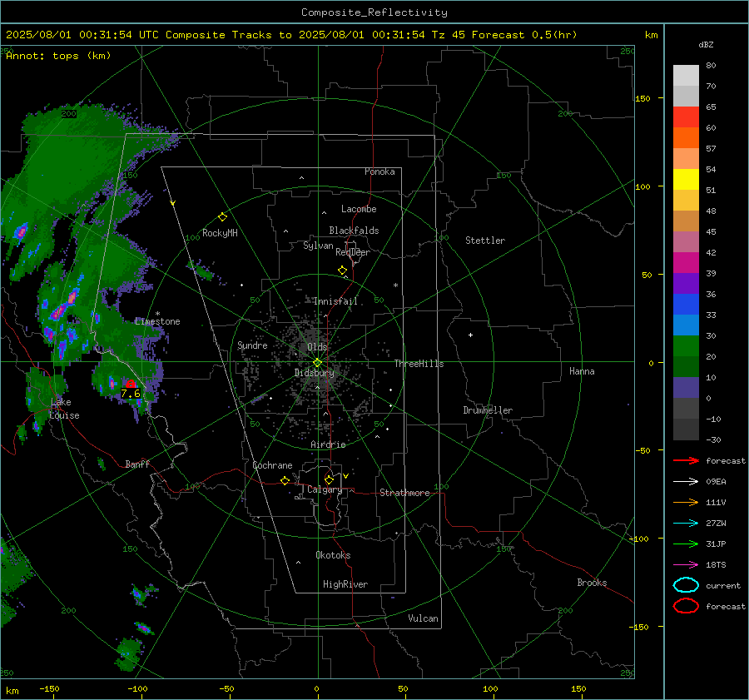Click the 'Forecast 0.5(hr)' header text

coord(524,35)
